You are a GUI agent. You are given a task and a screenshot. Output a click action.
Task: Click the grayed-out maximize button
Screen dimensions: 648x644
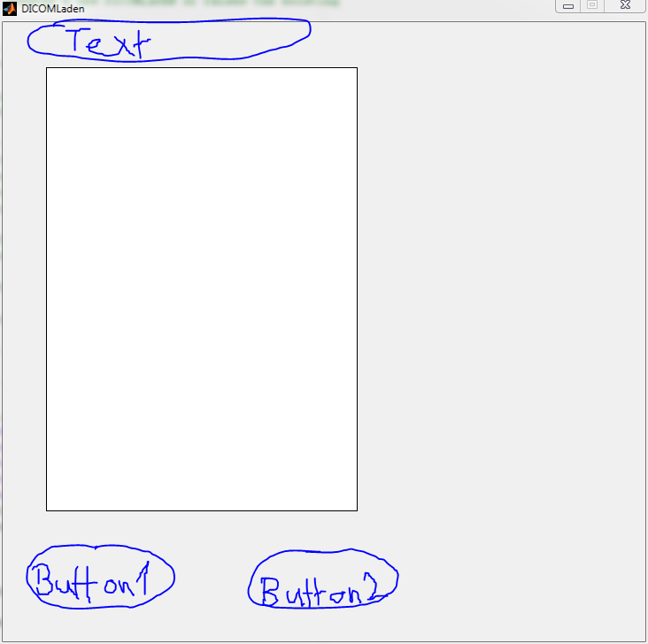(592, 5)
